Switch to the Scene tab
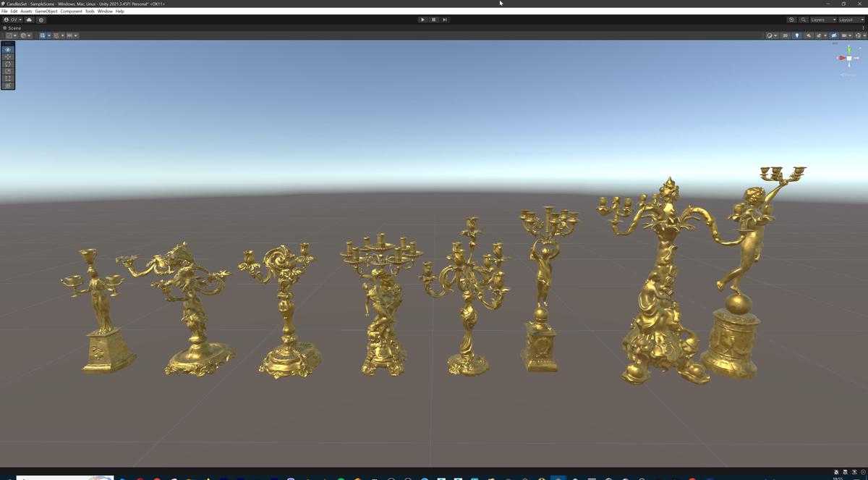 pyautogui.click(x=12, y=28)
